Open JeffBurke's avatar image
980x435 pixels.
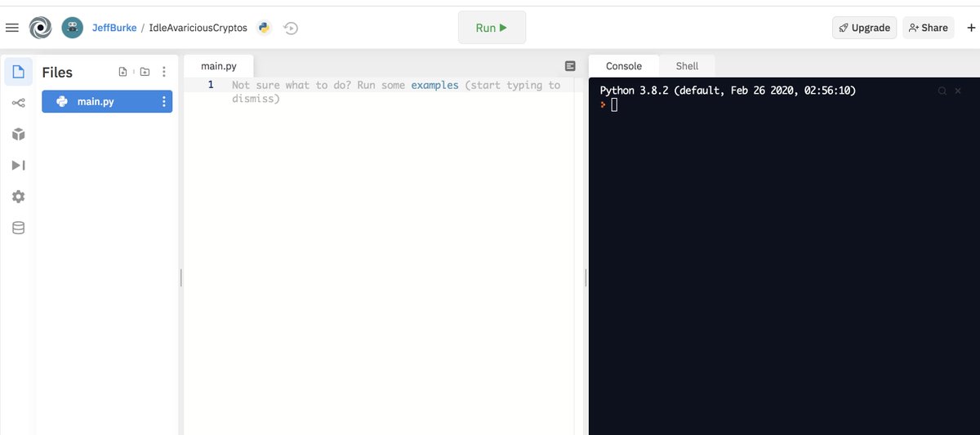click(x=73, y=28)
